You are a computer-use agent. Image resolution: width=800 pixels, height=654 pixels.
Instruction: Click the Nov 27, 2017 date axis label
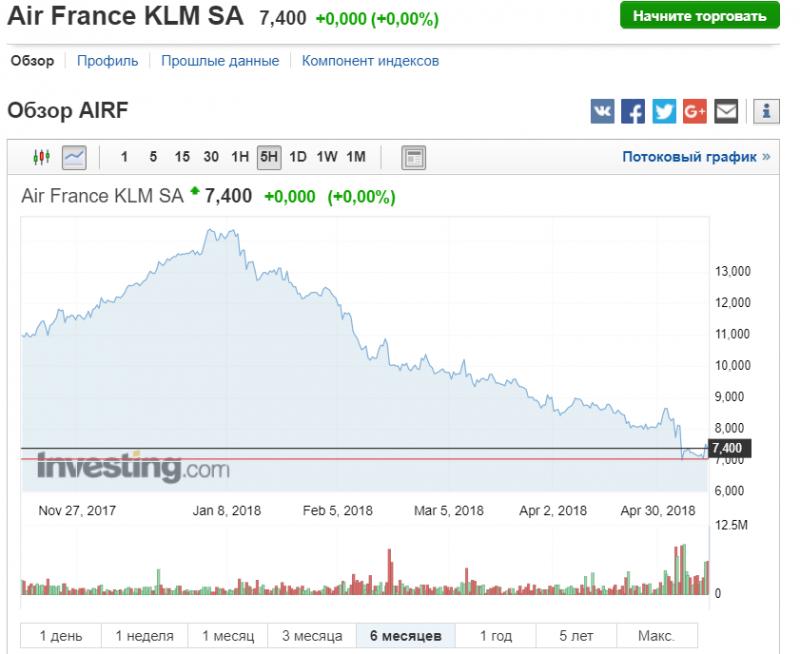[x=77, y=511]
